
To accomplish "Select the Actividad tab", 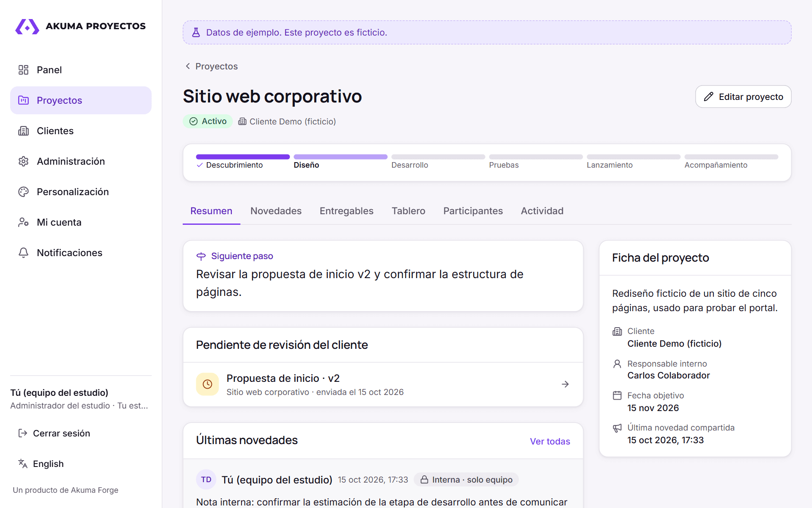I will [x=542, y=211].
